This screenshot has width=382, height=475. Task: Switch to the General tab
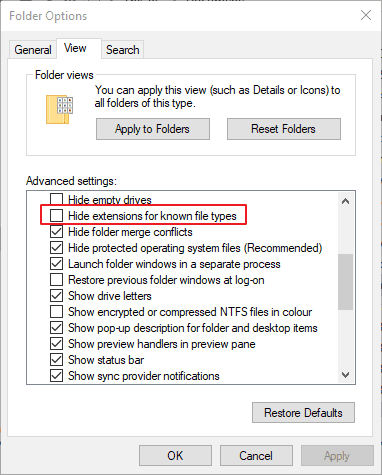pyautogui.click(x=33, y=50)
